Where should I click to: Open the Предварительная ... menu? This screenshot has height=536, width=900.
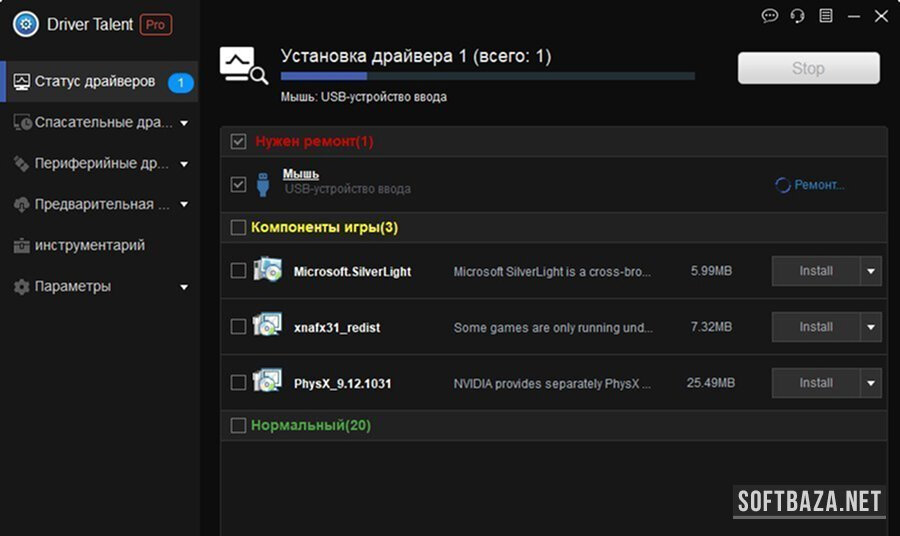99,204
